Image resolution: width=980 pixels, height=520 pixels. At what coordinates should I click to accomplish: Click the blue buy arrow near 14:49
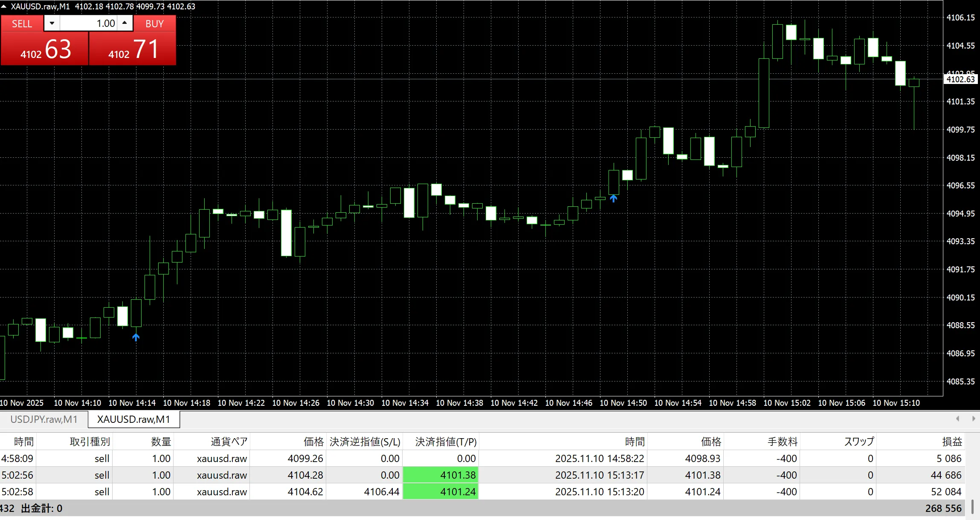[x=613, y=198]
